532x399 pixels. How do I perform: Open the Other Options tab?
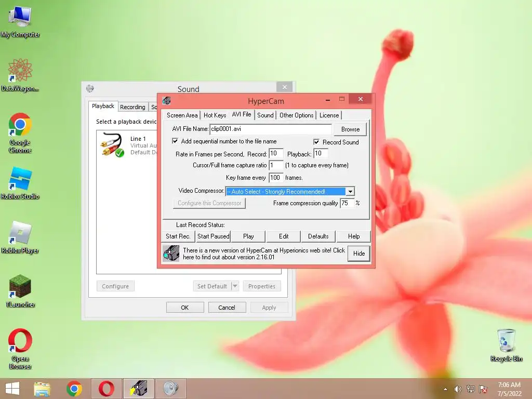(x=297, y=115)
